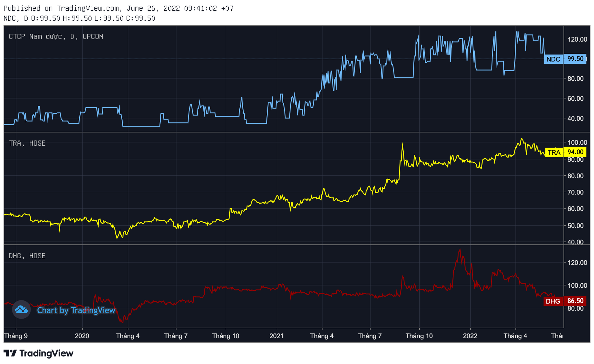This screenshot has height=364, width=594.
Task: Click 100.00 on the TRA price scale
Action: [x=577, y=143]
